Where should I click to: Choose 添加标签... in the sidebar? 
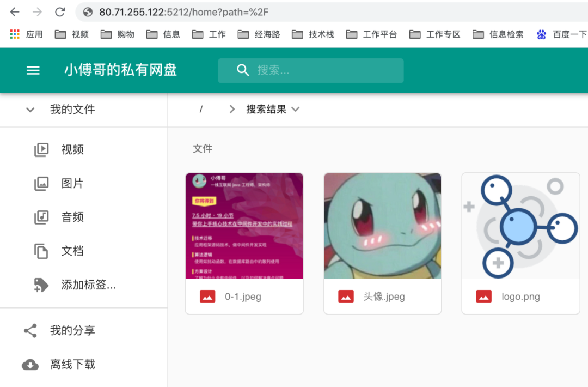[89, 285]
